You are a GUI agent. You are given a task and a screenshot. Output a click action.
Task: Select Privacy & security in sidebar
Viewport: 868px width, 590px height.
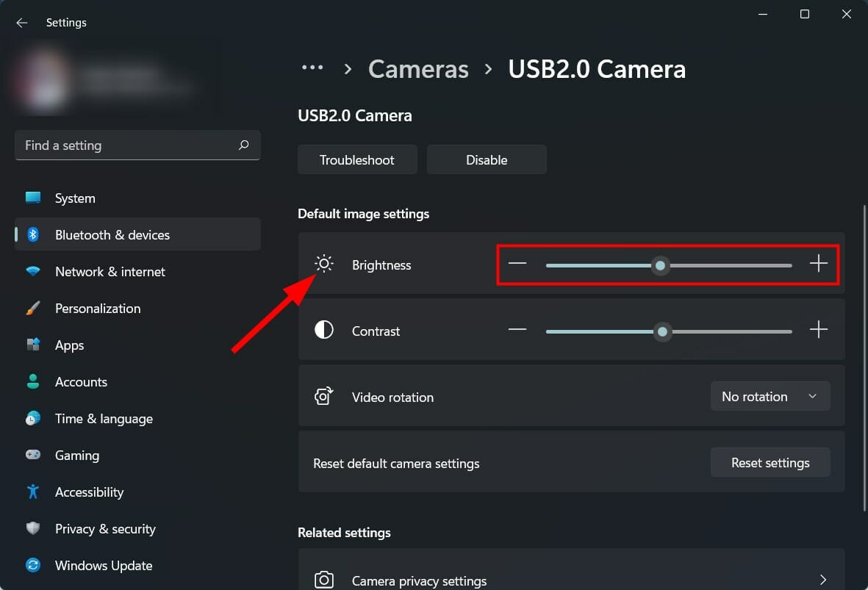click(105, 529)
